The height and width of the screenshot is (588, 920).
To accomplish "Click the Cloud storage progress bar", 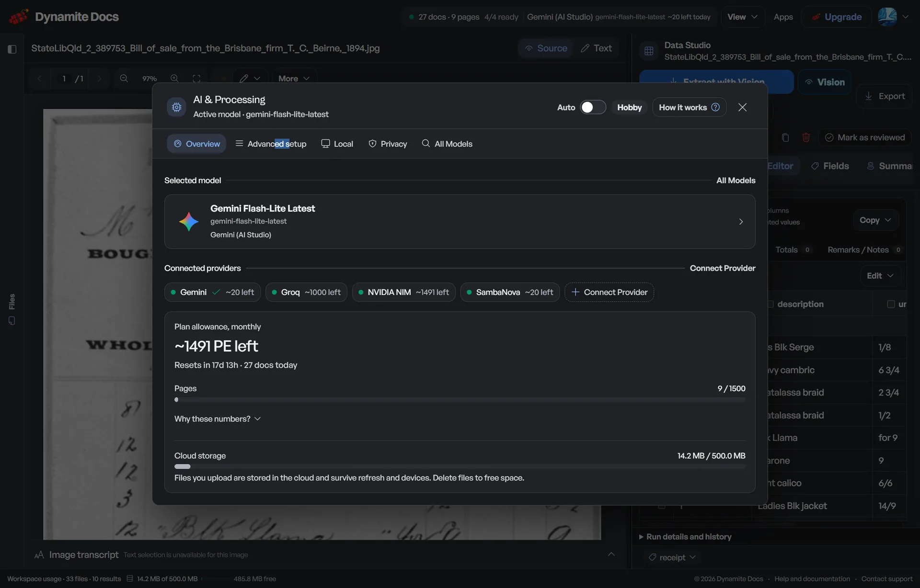I will [x=460, y=466].
